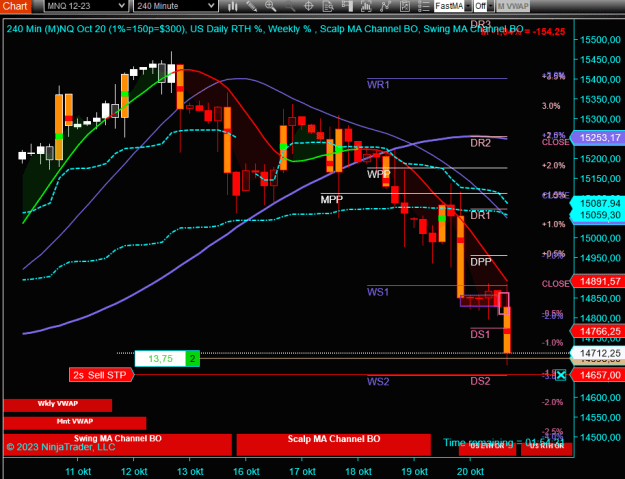Click the greyed zoom out magnifier

pyautogui.click(x=290, y=6)
